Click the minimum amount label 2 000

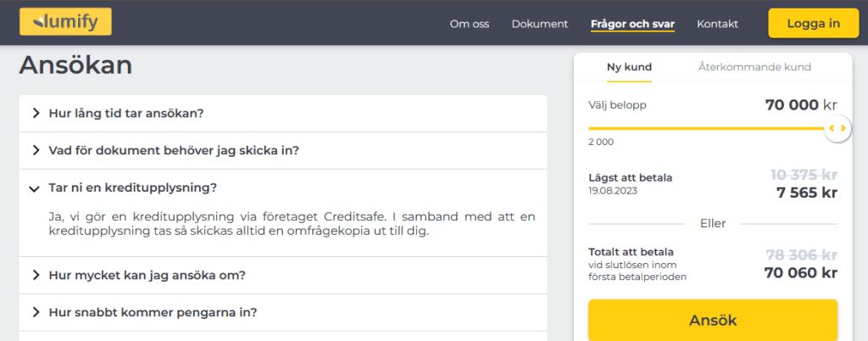tap(601, 142)
